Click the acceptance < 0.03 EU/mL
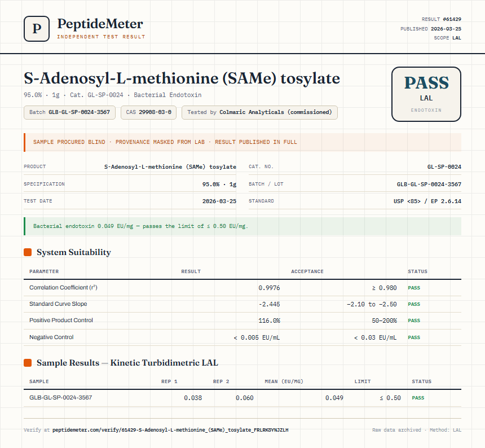Viewport: 485px width, 448px height. click(x=375, y=338)
